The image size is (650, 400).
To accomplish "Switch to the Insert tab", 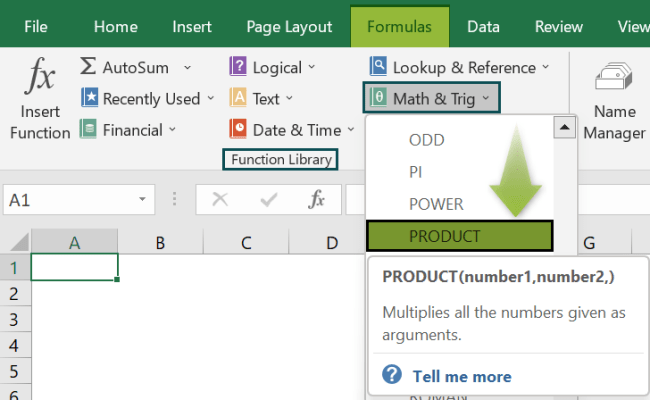I will [192, 27].
